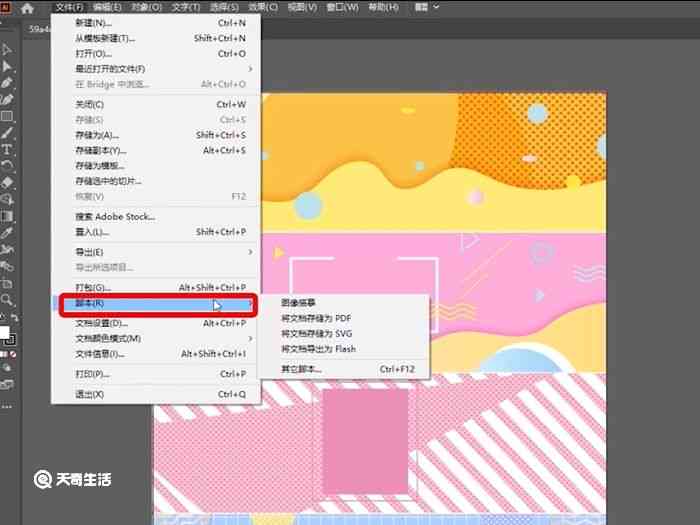
Task: Select the Rotate tool
Action: 7,166
